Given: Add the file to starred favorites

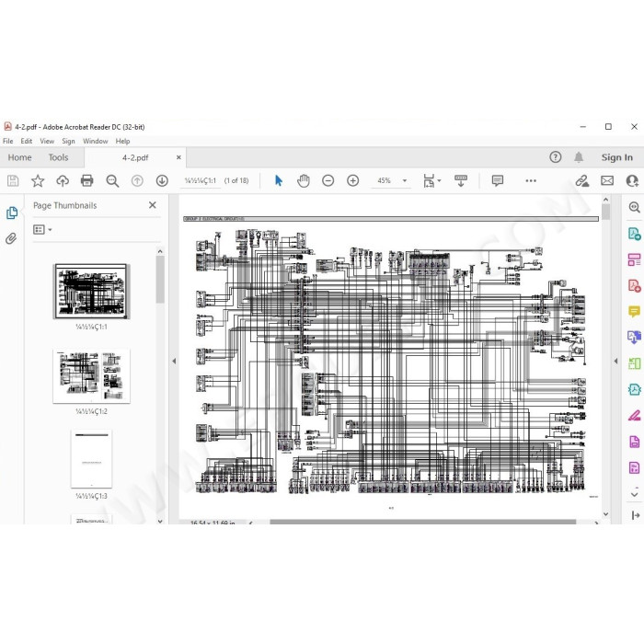Looking at the screenshot, I should tap(38, 180).
